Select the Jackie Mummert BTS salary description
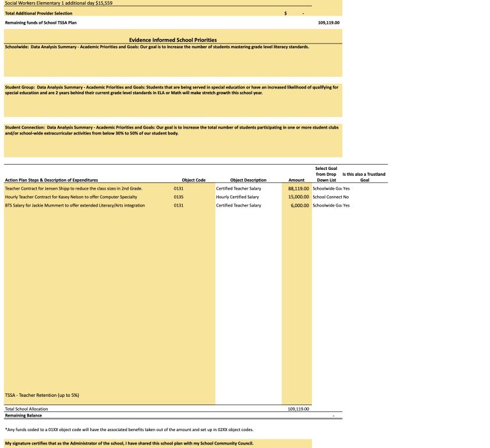 74,205
